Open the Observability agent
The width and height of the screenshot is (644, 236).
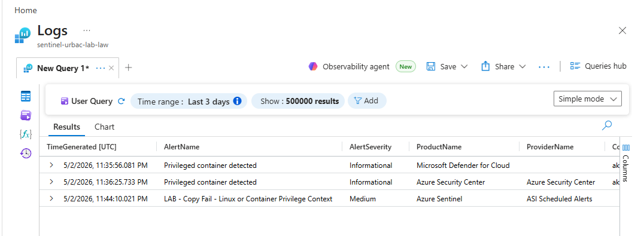click(349, 66)
